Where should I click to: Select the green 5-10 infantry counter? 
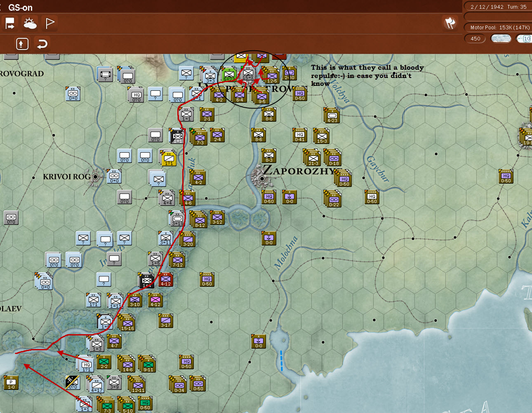click(127, 406)
